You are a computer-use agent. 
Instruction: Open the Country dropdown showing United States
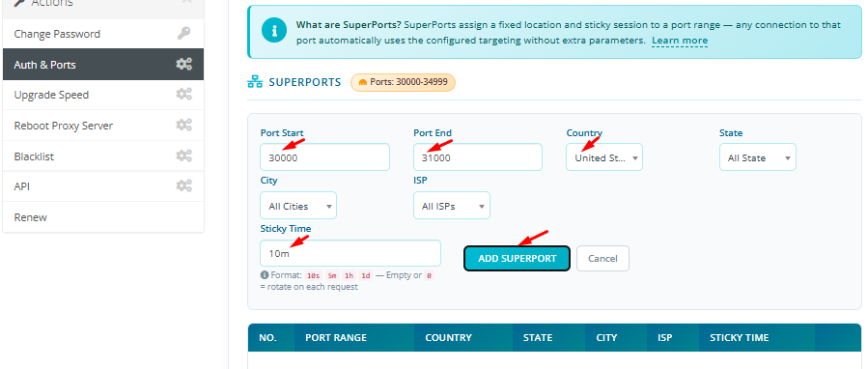604,157
